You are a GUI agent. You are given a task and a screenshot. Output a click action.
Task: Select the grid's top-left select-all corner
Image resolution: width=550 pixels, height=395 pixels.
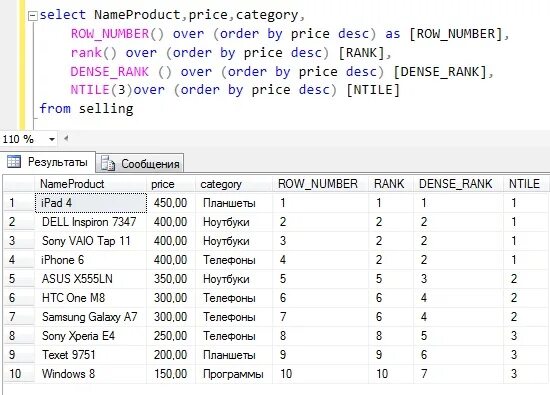coord(19,184)
